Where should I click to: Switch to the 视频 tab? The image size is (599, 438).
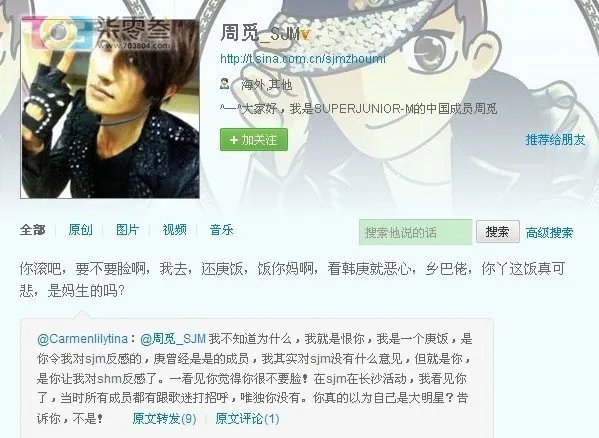pos(175,230)
